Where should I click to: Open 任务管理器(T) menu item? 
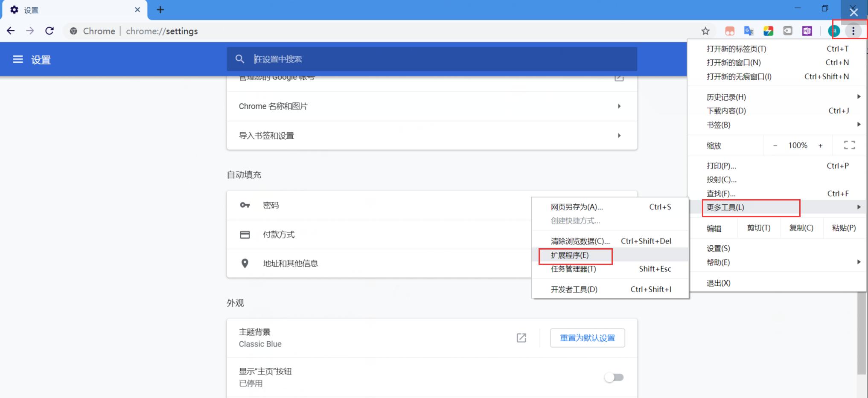[x=573, y=269]
